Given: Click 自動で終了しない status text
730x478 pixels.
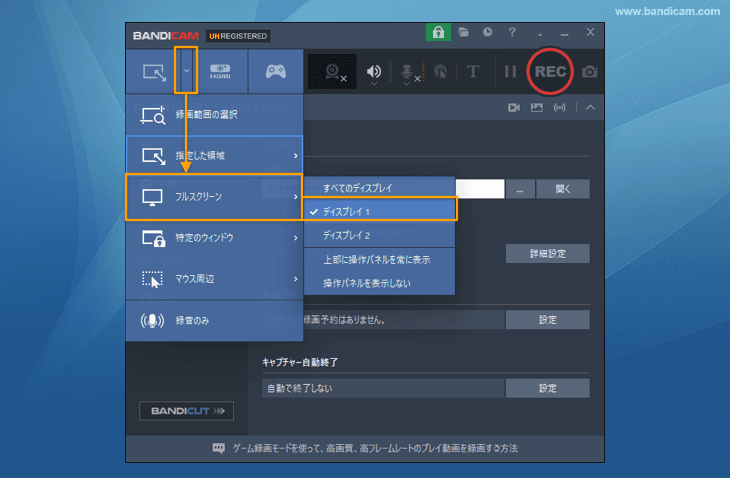Looking at the screenshot, I should click(x=300, y=388).
